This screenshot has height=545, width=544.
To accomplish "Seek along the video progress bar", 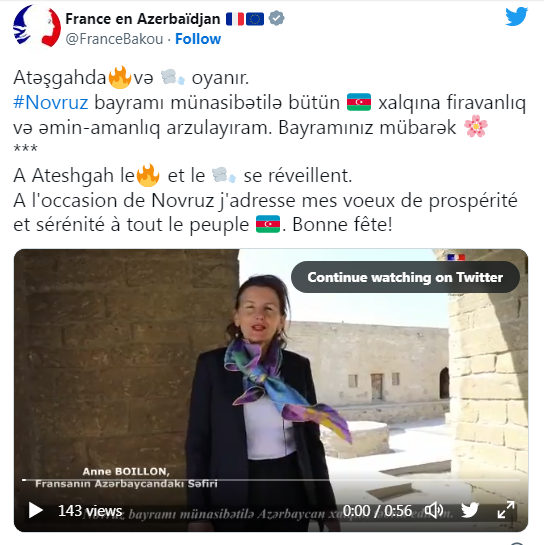I will (x=271, y=480).
